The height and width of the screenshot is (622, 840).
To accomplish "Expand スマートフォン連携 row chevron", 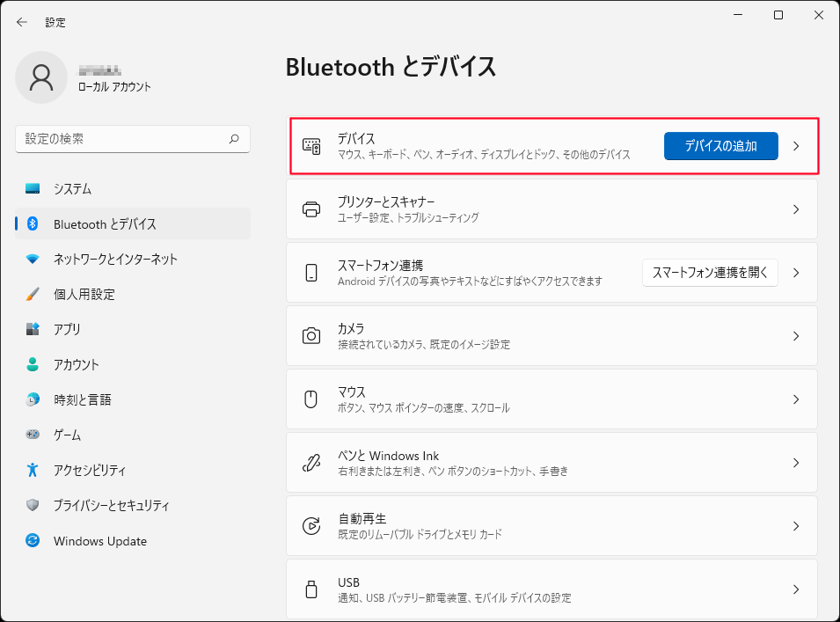I will coord(796,273).
